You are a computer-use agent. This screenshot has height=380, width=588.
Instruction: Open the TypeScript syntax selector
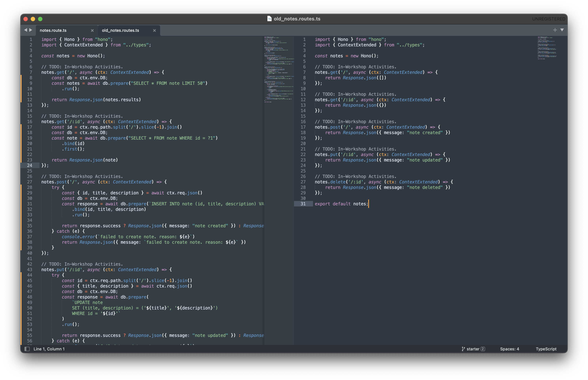(x=546, y=349)
